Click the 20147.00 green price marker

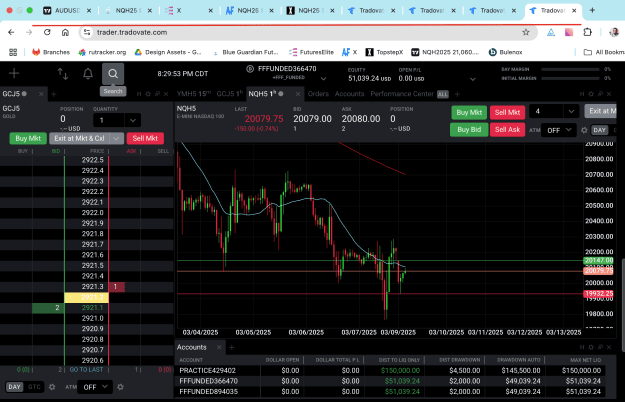click(599, 261)
